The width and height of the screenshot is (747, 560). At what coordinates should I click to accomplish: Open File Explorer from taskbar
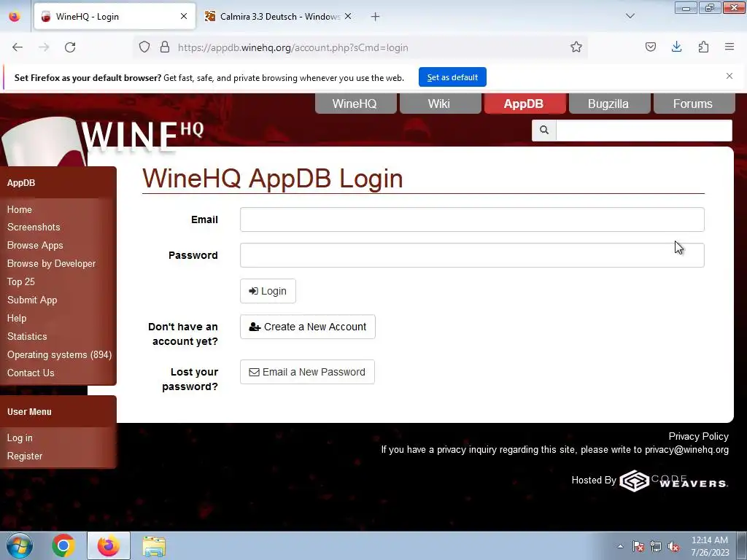point(154,547)
